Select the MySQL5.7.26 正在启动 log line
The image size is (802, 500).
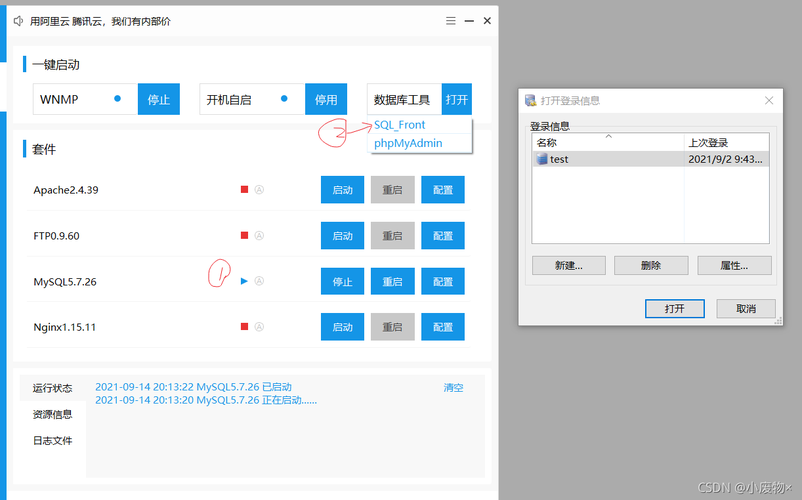[x=206, y=400]
